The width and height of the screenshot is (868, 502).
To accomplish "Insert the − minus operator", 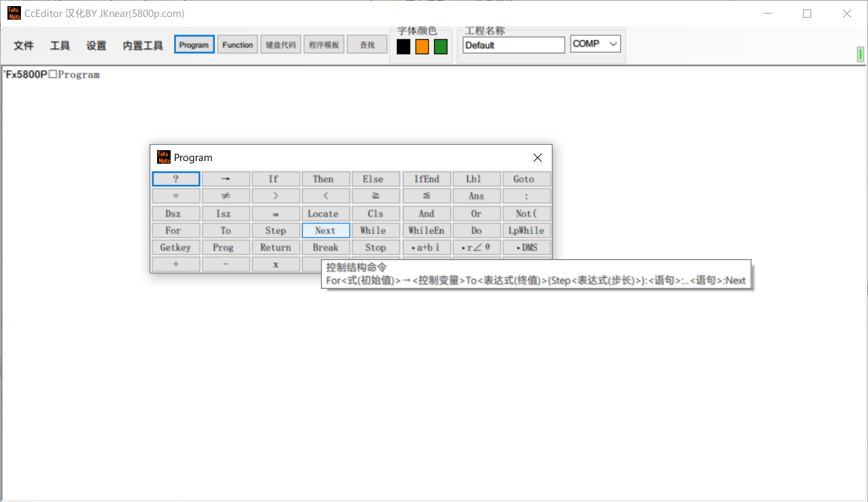I will coord(226,265).
